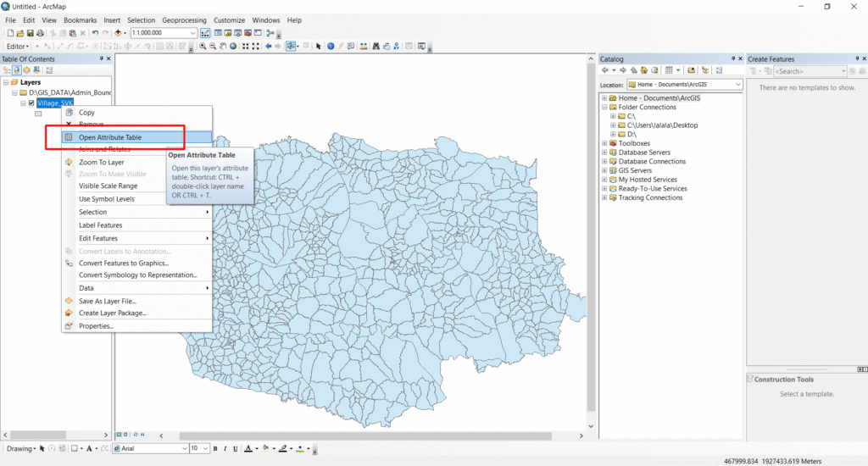Choose the Select Elements arrow tool
The image size is (868, 466).
tap(319, 47)
